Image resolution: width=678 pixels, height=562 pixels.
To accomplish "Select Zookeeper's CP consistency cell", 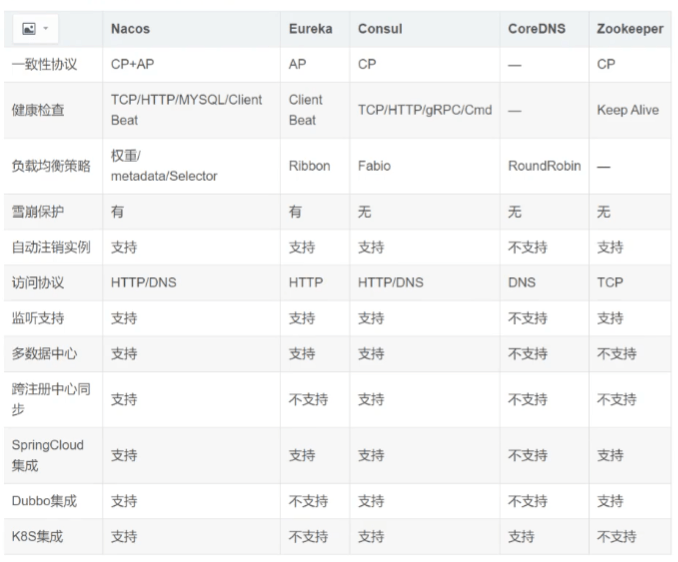I will [606, 64].
